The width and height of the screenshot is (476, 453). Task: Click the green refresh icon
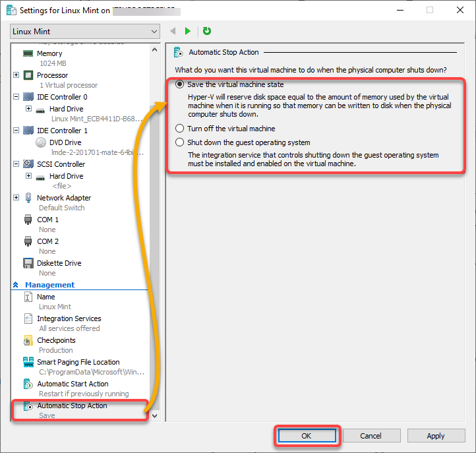tap(207, 31)
